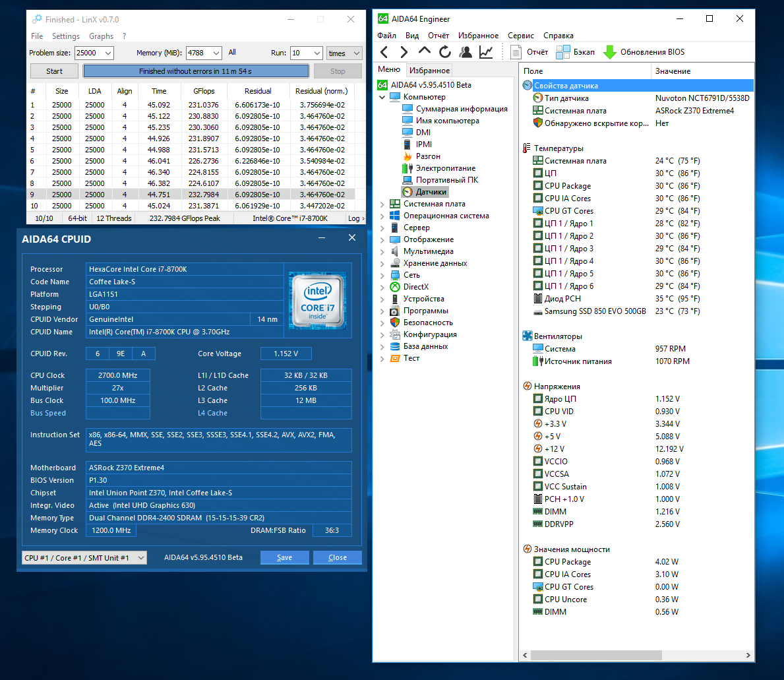This screenshot has width=784, height=680.
Task: Open the LinX Settings menu
Action: pyautogui.click(x=66, y=36)
